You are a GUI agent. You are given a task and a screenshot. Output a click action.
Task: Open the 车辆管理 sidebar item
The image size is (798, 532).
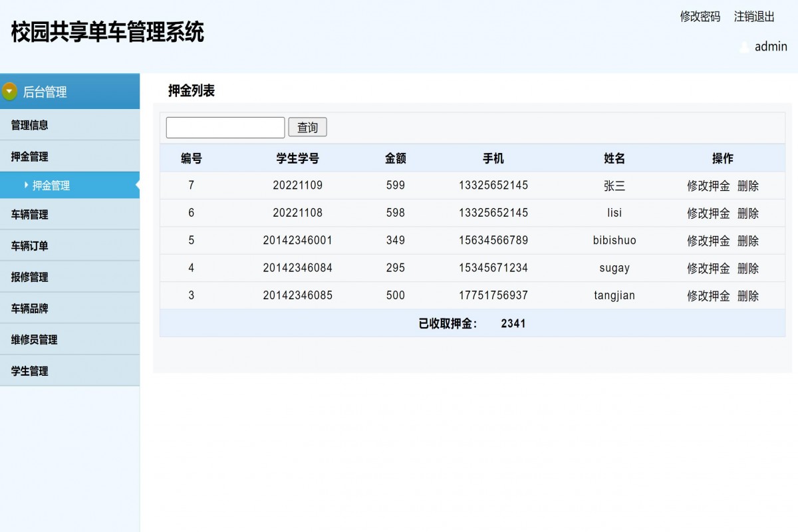pos(30,214)
